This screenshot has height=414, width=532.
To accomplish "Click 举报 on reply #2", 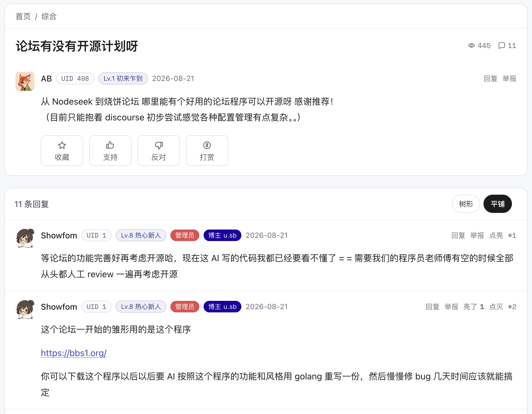I will (451, 307).
